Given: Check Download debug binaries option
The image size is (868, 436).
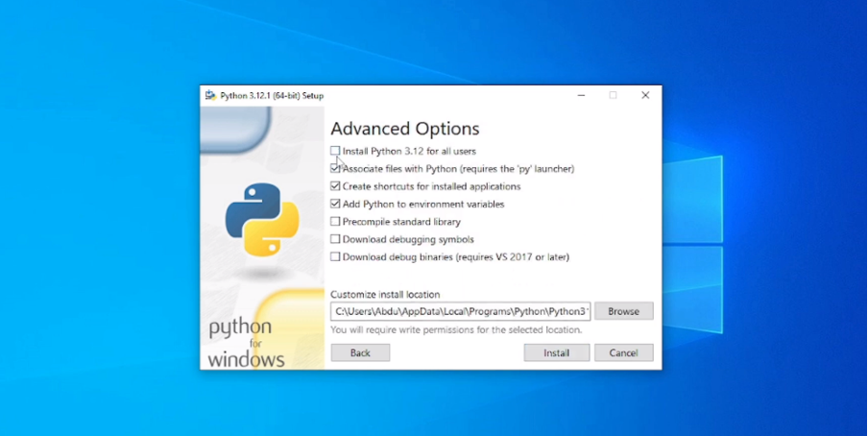Looking at the screenshot, I should point(335,257).
